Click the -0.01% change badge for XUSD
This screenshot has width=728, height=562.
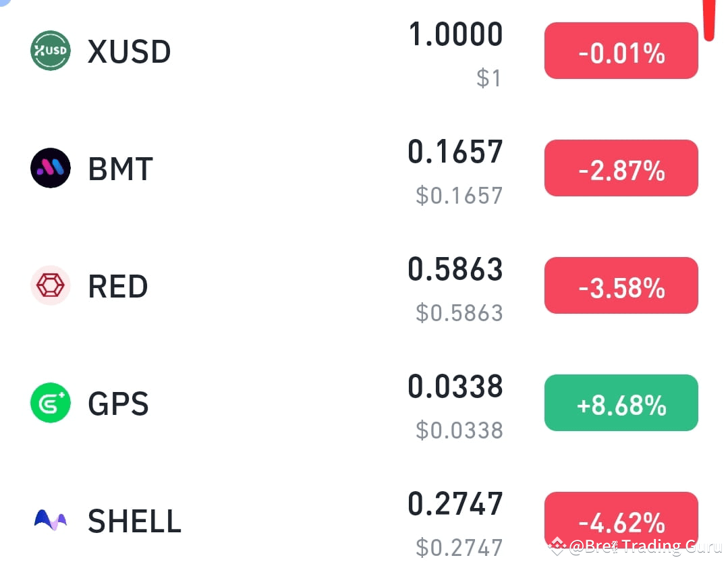(620, 50)
